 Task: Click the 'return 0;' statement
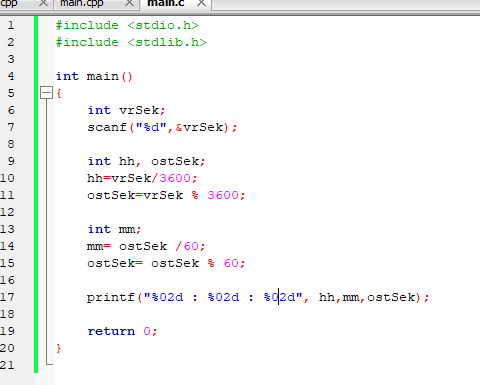tap(122, 331)
